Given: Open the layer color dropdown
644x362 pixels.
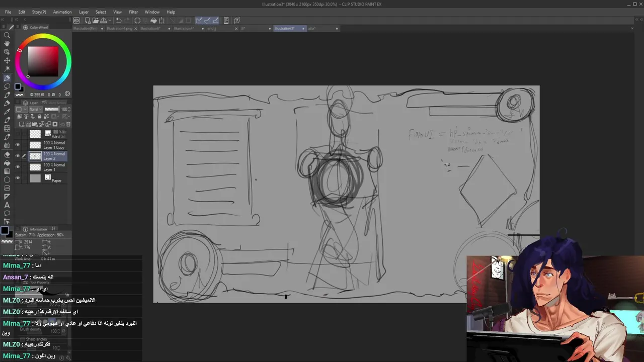Looking at the screenshot, I should [21, 109].
